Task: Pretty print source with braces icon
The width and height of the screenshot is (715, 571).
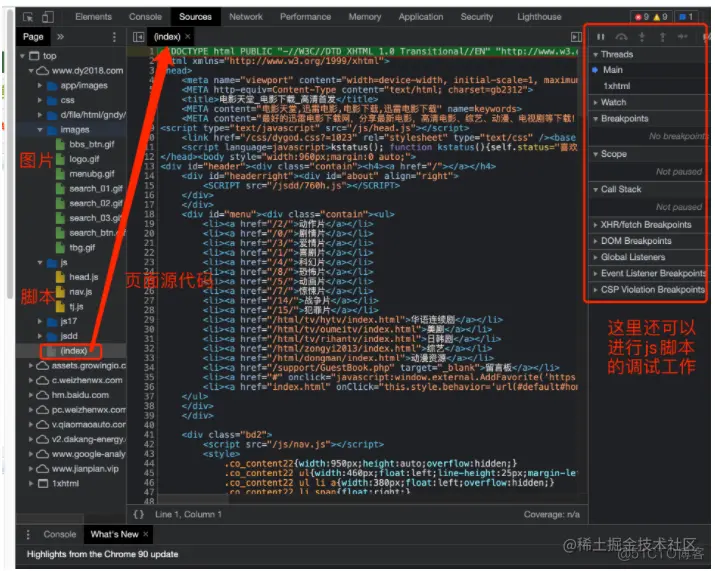Action: [139, 514]
